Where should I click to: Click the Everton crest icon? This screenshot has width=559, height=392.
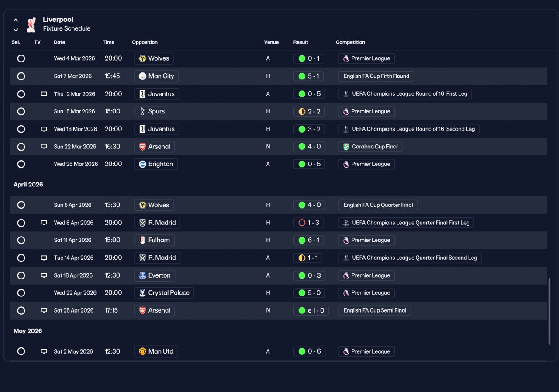142,275
